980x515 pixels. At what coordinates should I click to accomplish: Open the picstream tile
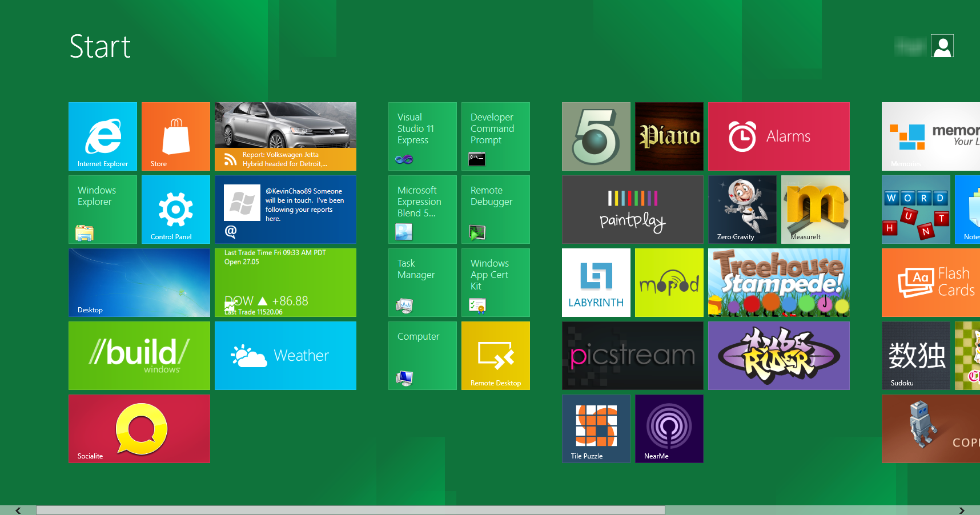(633, 356)
